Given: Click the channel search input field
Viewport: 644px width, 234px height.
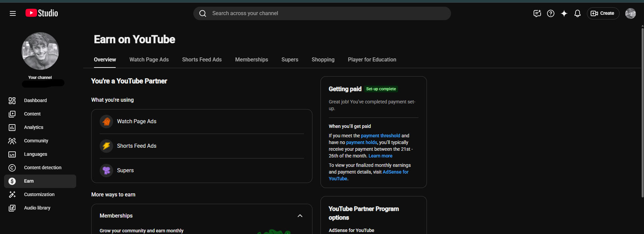Looking at the screenshot, I should click(x=322, y=13).
